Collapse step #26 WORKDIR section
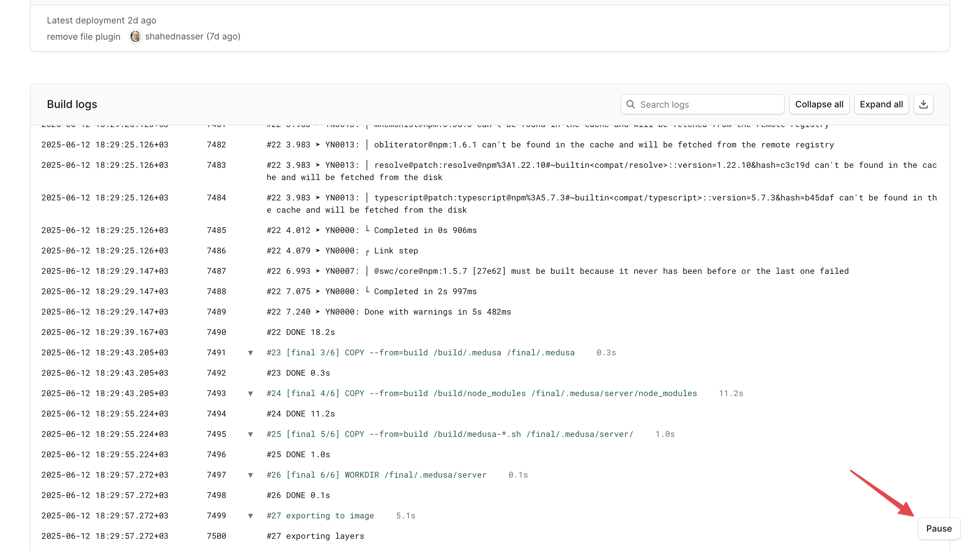 tap(250, 475)
